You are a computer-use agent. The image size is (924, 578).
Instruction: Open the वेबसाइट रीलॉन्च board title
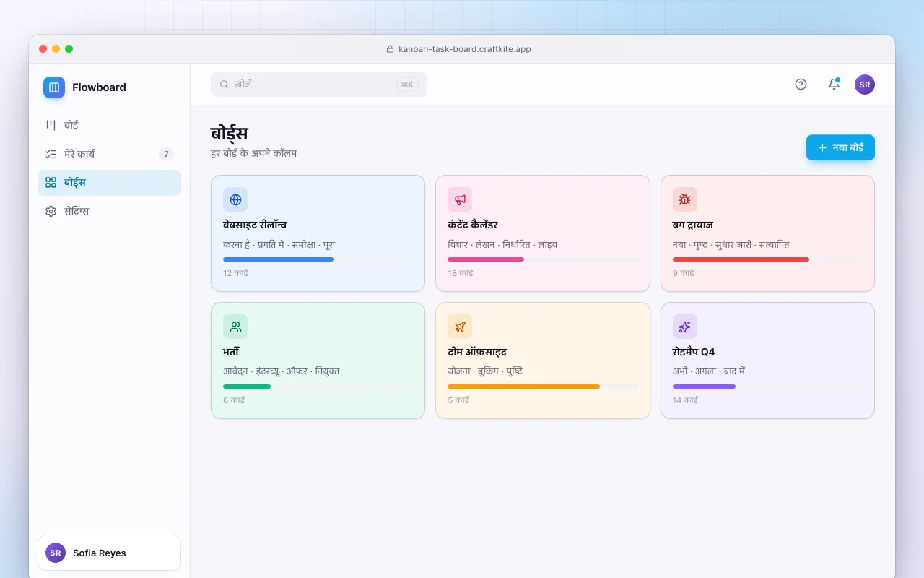tap(255, 225)
